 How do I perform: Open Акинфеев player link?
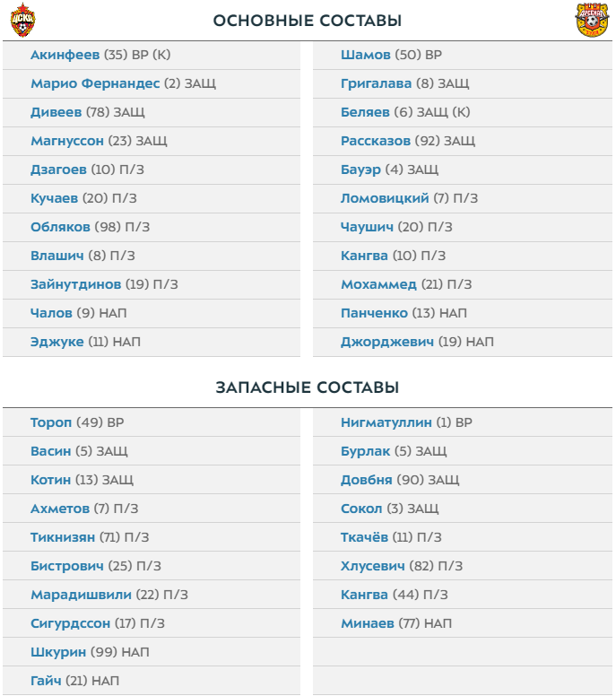click(65, 55)
